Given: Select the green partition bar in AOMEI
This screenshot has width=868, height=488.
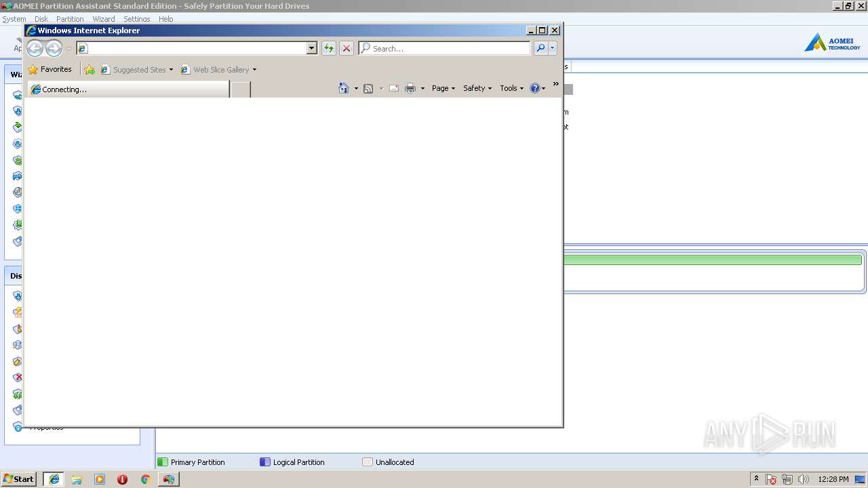Looking at the screenshot, I should (713, 260).
